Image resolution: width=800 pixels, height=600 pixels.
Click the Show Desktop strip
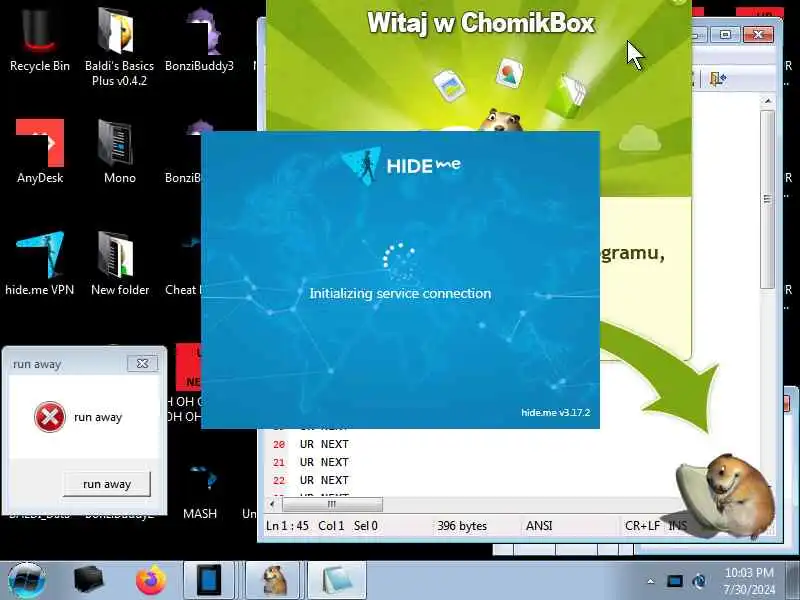[792, 581]
